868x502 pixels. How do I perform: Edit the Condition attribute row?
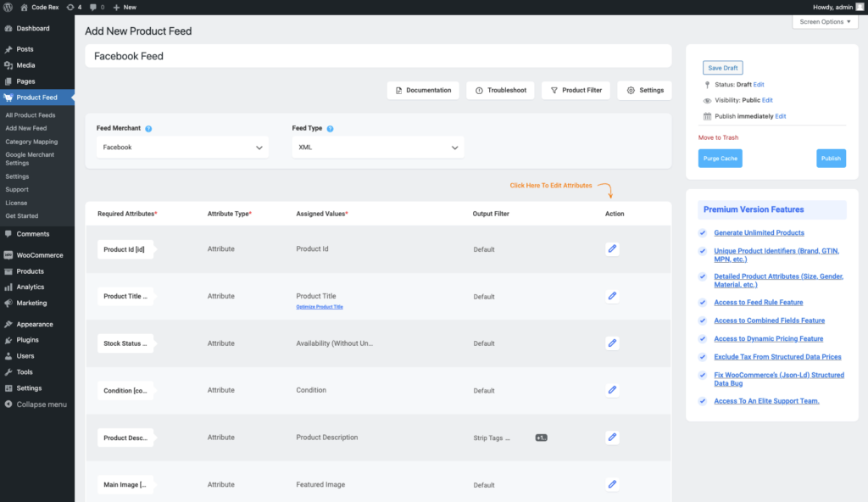612,390
